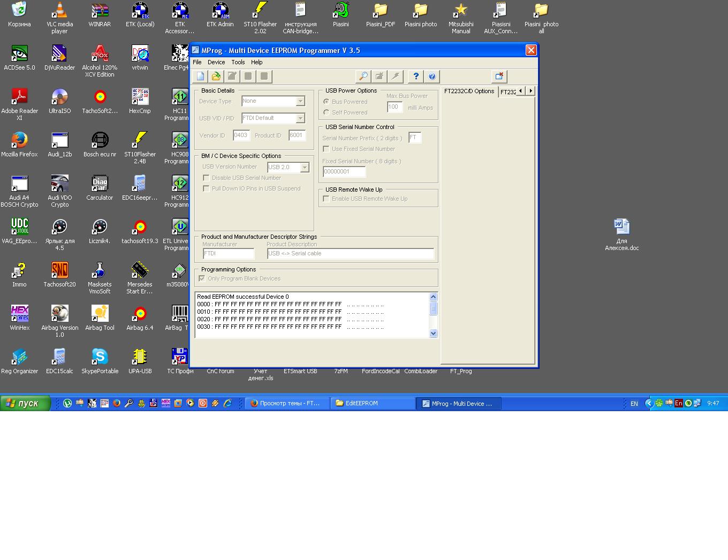Open the Tools menu
The width and height of the screenshot is (728, 560).
pos(238,62)
